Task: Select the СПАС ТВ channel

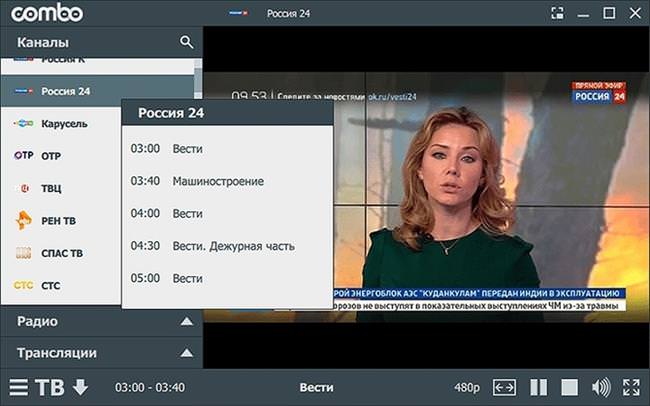Action: pyautogui.click(x=61, y=253)
